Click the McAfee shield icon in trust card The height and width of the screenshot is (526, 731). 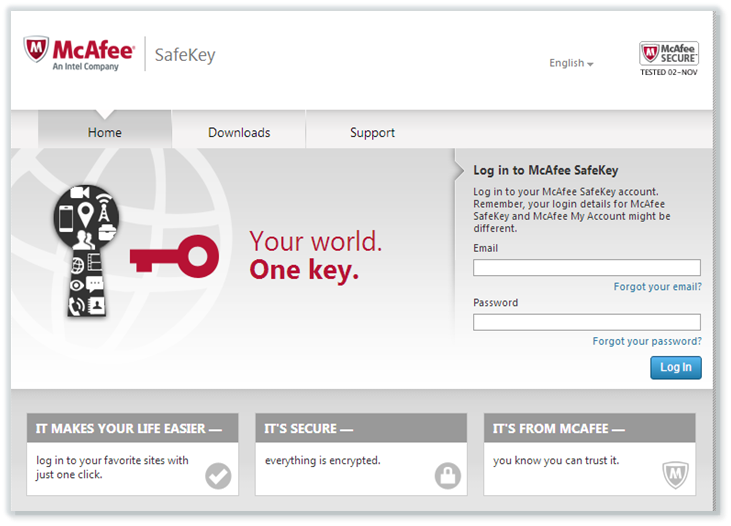tap(676, 475)
